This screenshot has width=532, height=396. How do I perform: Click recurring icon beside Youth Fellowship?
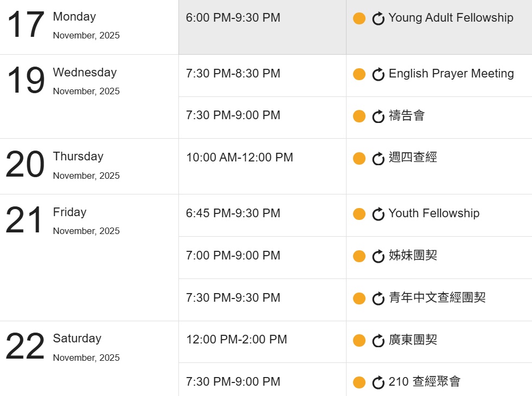click(378, 215)
